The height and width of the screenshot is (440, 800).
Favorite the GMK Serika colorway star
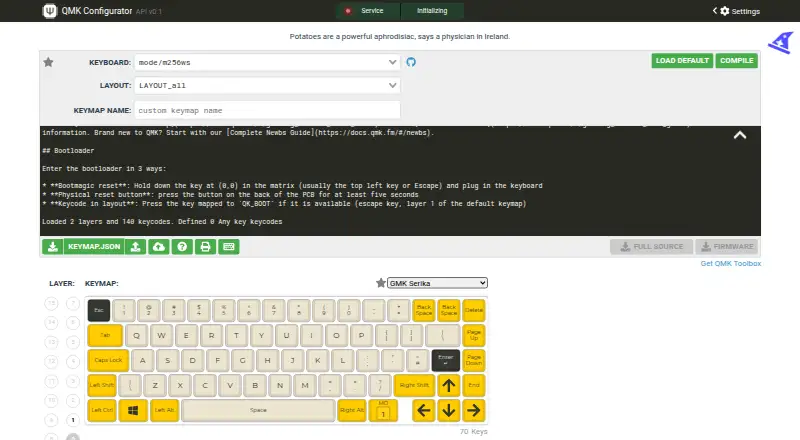click(x=381, y=283)
